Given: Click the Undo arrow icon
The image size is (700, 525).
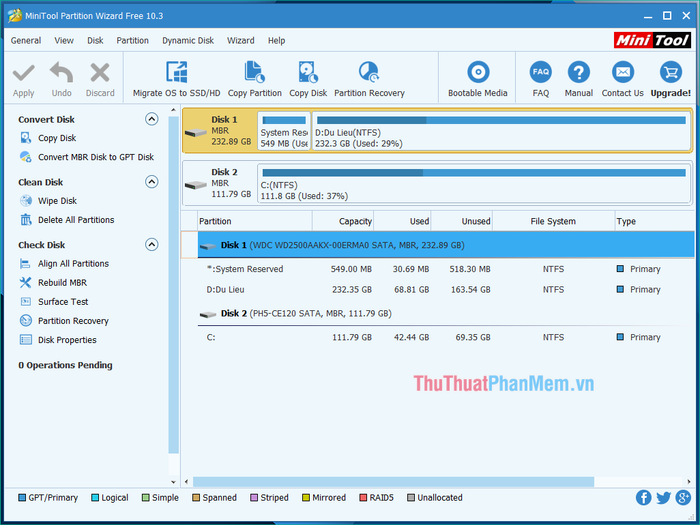Looking at the screenshot, I should pyautogui.click(x=61, y=72).
